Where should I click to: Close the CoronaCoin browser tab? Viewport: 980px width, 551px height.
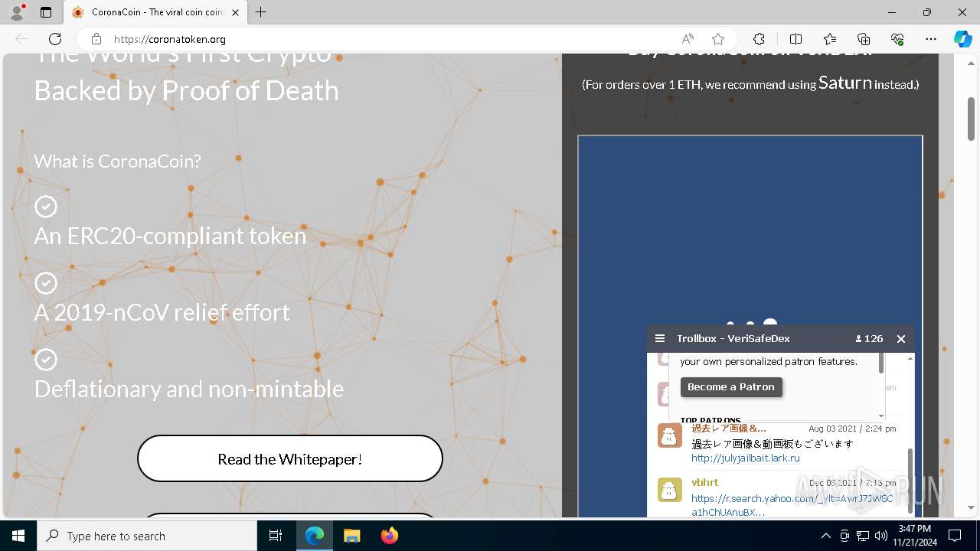pyautogui.click(x=236, y=12)
